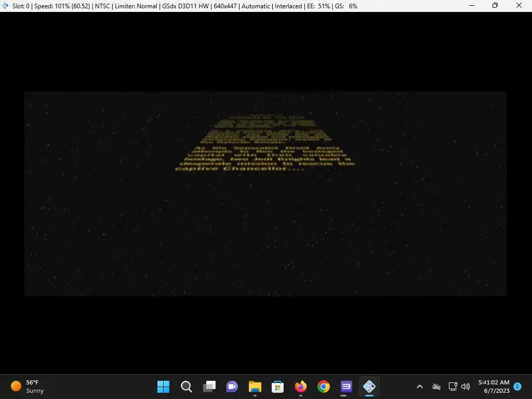Switch to Google Chrome on the taskbar

coord(324,387)
